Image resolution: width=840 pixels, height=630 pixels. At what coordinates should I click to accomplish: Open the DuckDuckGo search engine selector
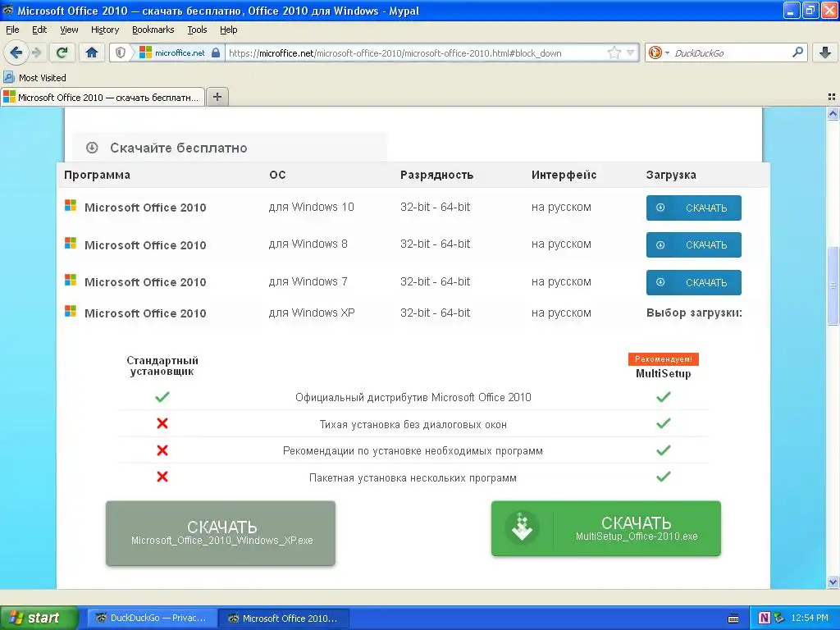(x=659, y=52)
